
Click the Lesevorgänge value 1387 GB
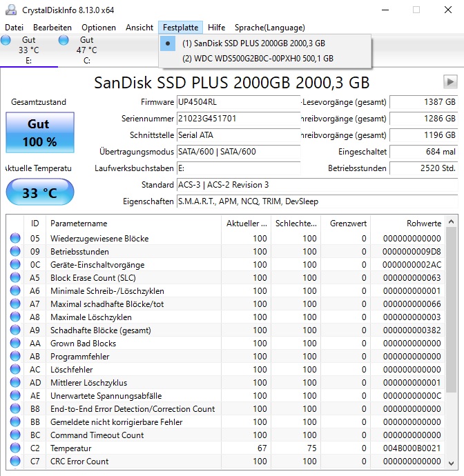(x=423, y=102)
